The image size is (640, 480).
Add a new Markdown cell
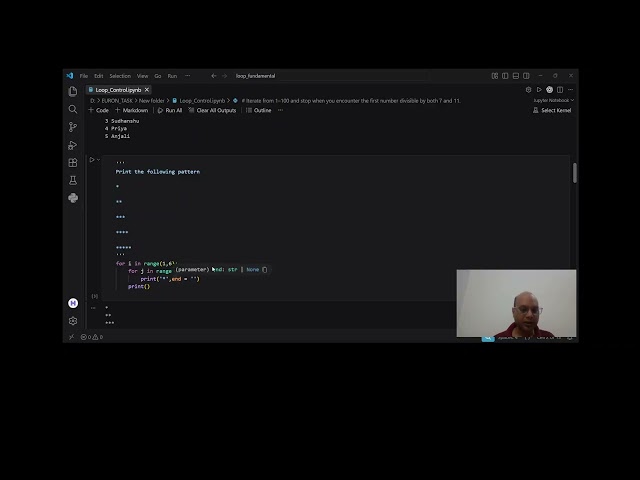click(131, 110)
